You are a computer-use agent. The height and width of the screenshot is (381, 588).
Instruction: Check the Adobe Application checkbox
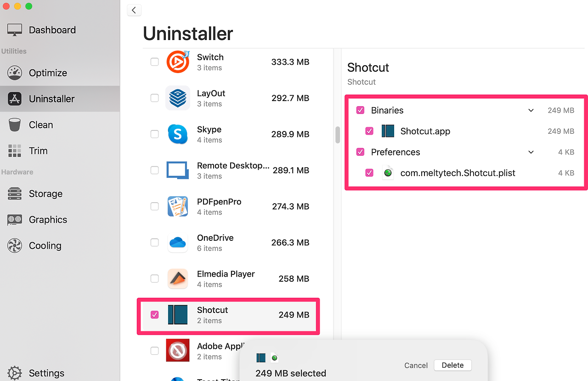(x=155, y=351)
